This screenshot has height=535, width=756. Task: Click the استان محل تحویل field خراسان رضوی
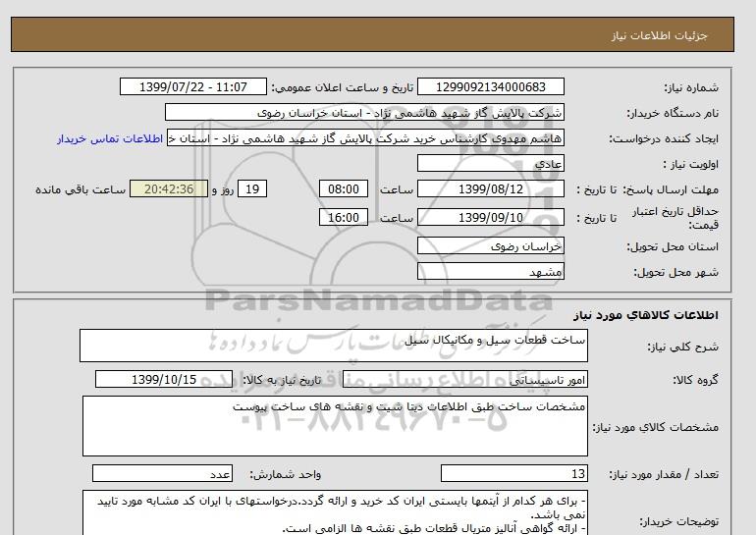(491, 246)
